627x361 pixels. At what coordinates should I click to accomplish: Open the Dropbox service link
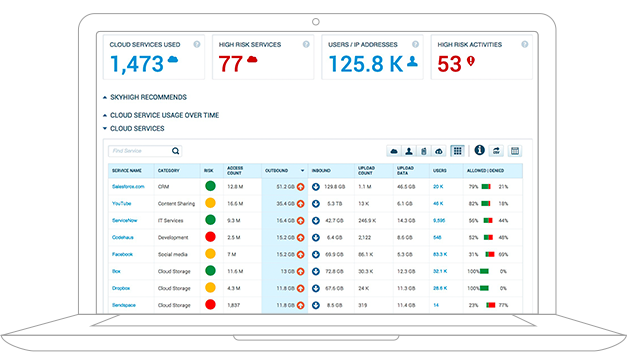[121, 288]
